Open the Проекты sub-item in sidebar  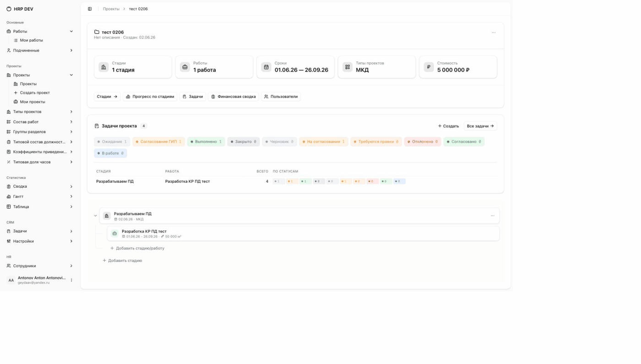(28, 84)
